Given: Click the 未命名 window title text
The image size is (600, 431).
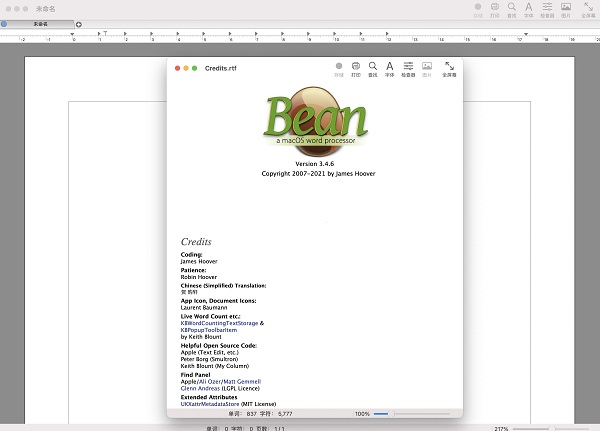Looking at the screenshot, I should click(x=46, y=8).
